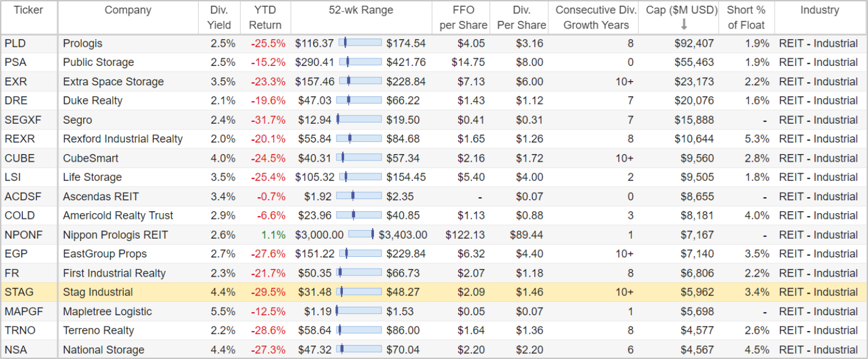Click company name Mapletree Logistic
Image resolution: width=868 pixels, height=359 pixels.
point(107,311)
